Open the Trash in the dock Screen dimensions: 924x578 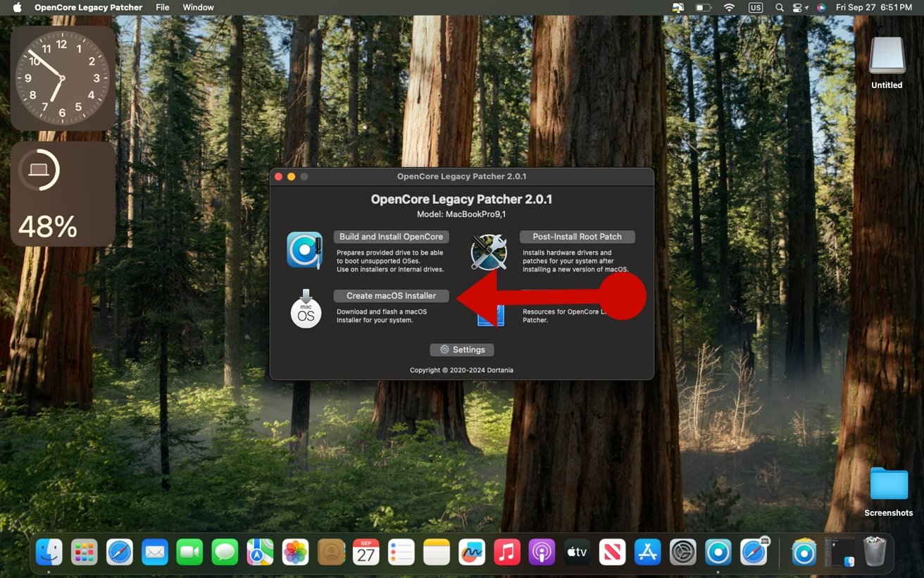click(874, 552)
